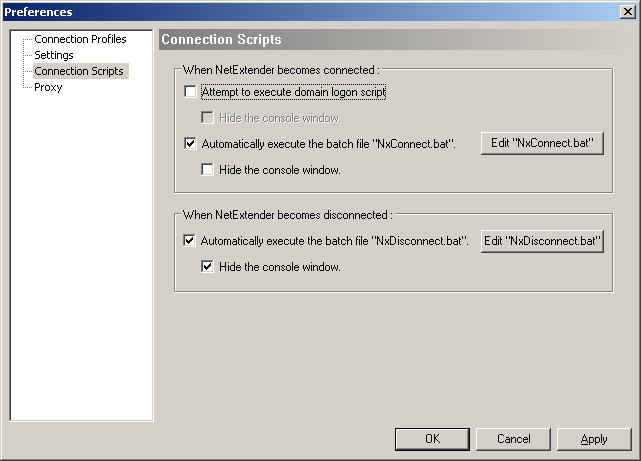641x461 pixels.
Task: Uncheck Hide the console window under NxDisconnect.bat
Action: click(208, 267)
